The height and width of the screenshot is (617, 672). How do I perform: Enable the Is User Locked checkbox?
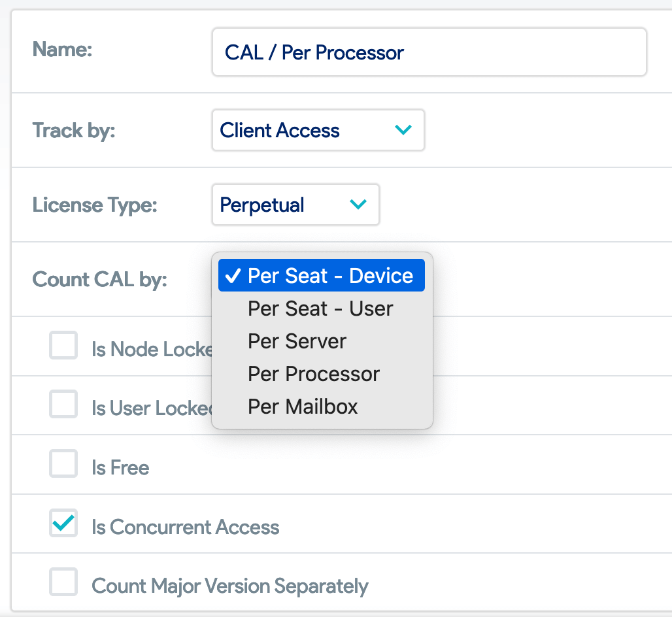pos(63,404)
